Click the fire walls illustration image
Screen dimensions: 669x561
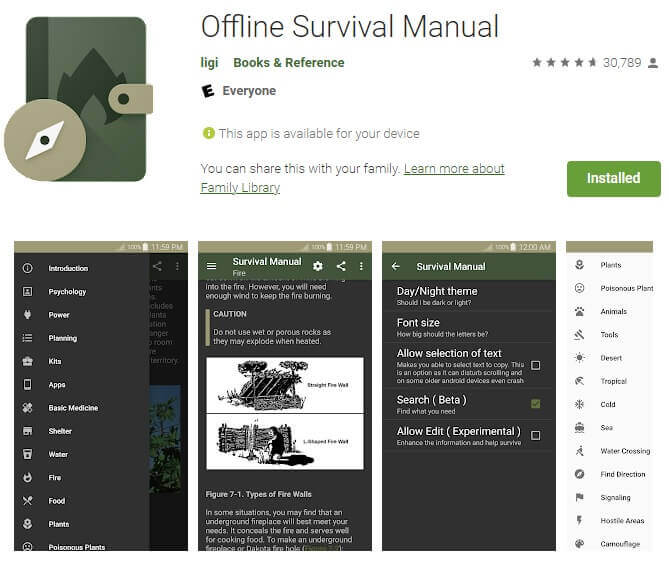[285, 413]
